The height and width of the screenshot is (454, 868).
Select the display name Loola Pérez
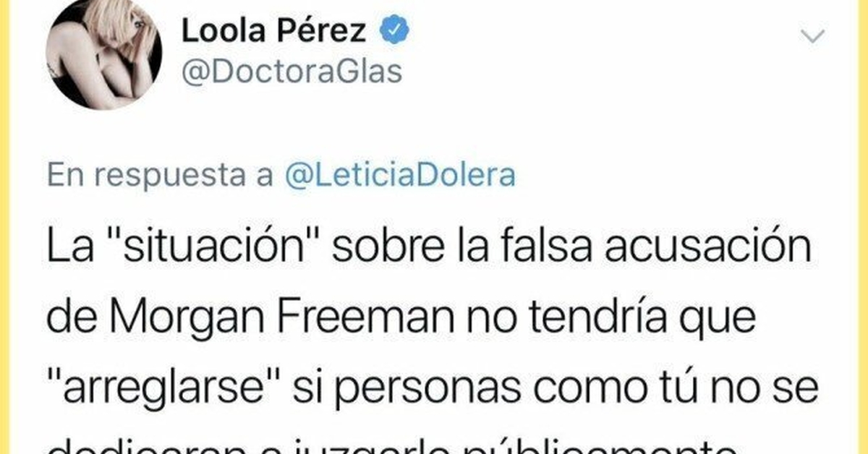tap(276, 31)
